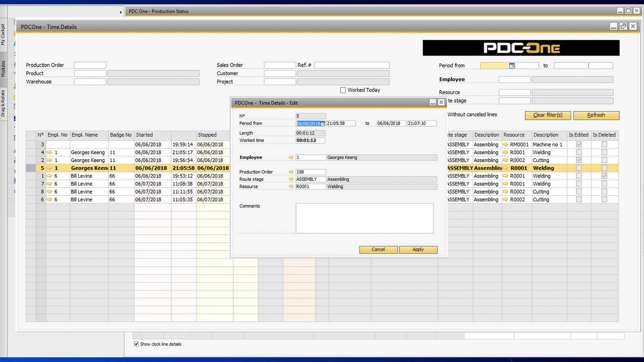Follow the Production Order link arrow
This screenshot has width=644, height=362.
(x=291, y=172)
